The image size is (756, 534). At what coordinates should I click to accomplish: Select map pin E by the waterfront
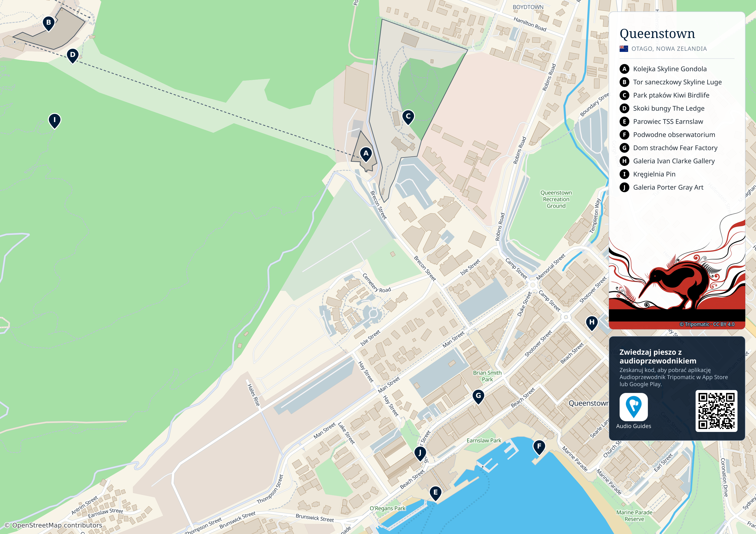435,493
